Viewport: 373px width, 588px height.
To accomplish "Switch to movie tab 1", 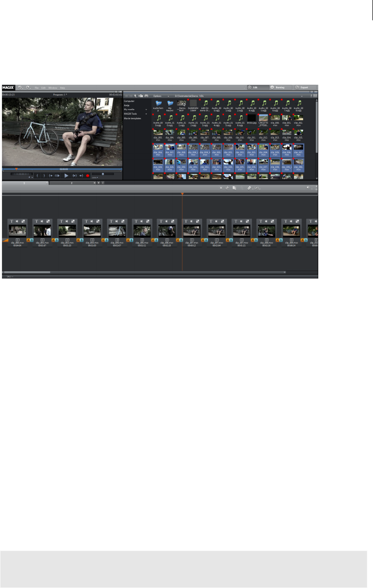I will pyautogui.click(x=25, y=183).
